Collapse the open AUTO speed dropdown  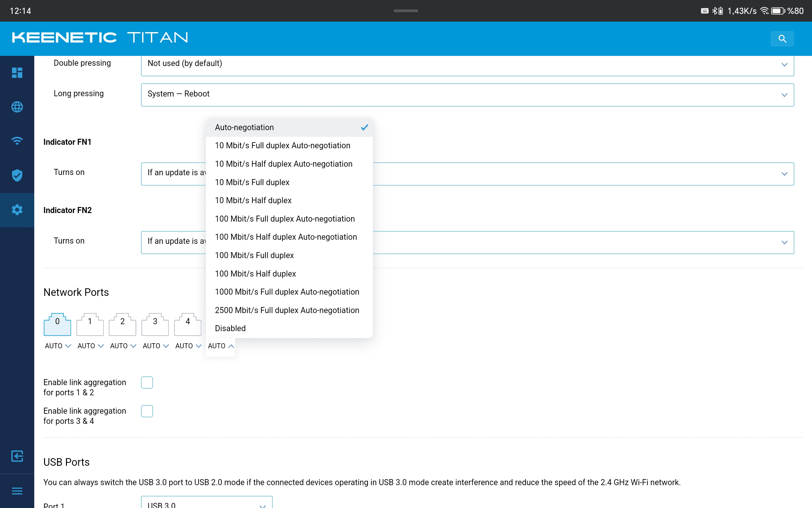pos(220,346)
